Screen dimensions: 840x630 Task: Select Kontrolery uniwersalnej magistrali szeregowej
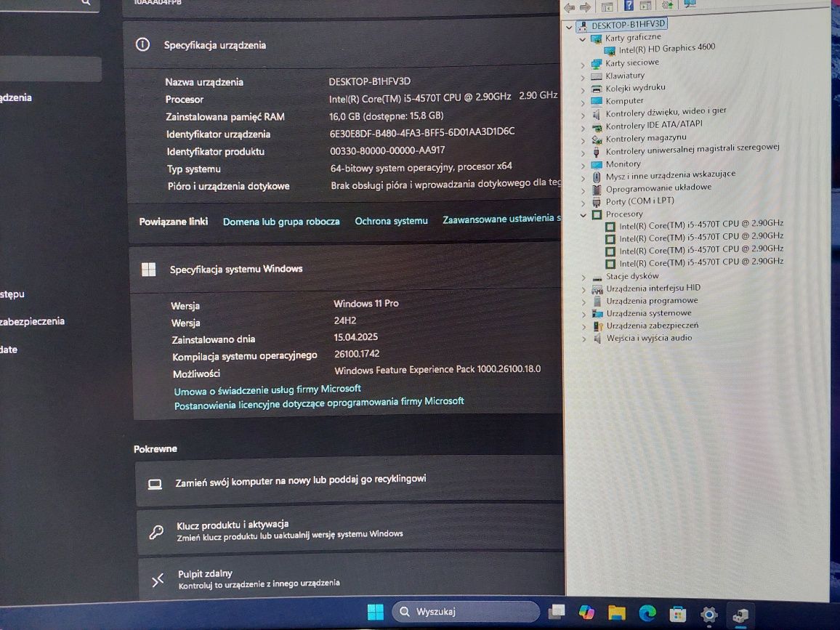tap(692, 149)
